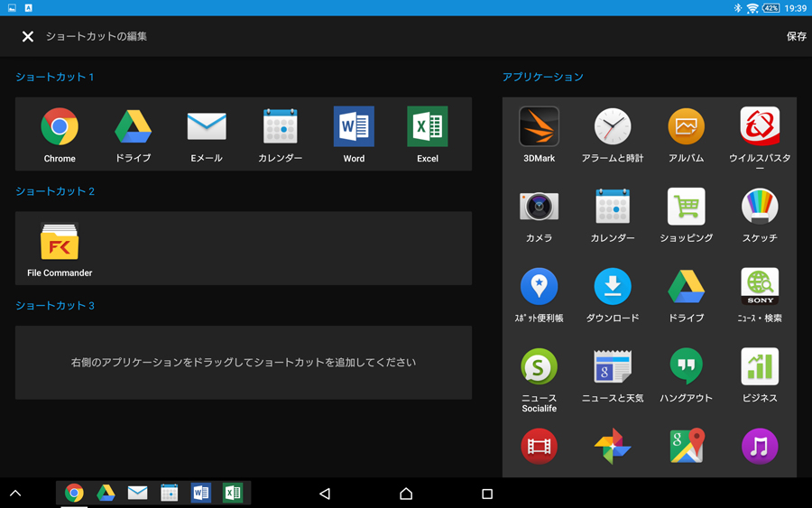Tap the Chrome icon in ショートカット1
812x508 pixels.
coord(60,128)
